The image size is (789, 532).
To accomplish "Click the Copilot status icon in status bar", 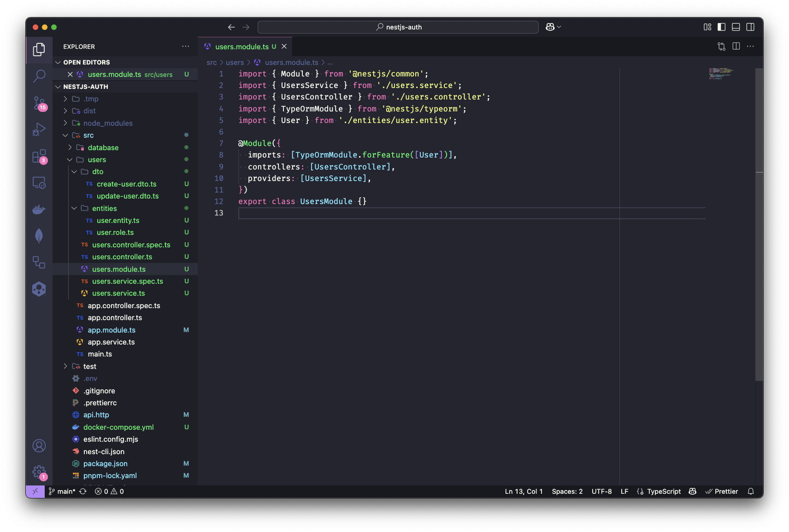I will coord(692,491).
